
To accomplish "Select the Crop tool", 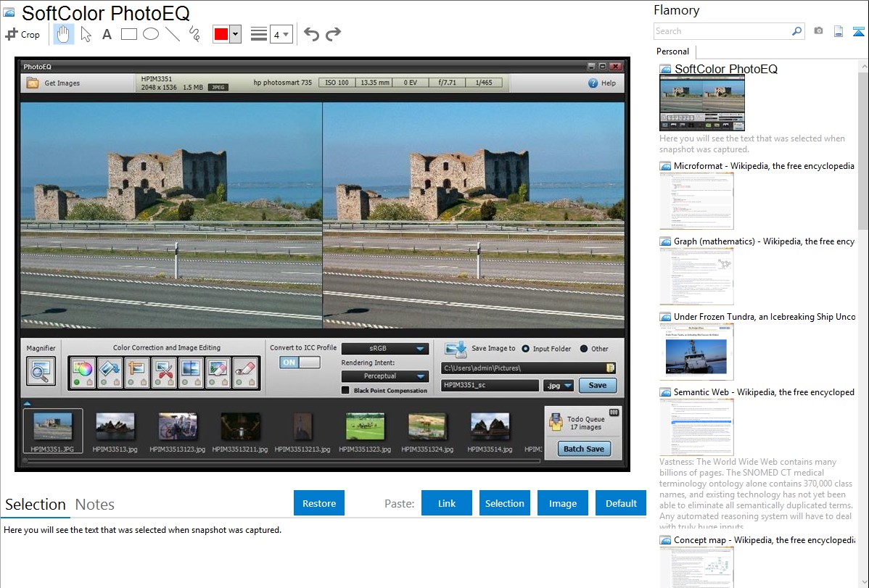I will tap(22, 34).
